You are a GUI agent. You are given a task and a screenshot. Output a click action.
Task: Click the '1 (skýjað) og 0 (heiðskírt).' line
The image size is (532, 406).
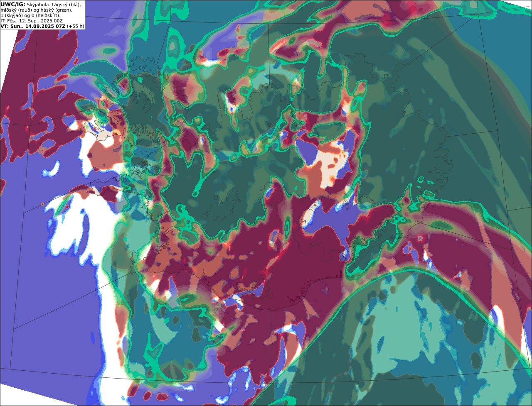(x=30, y=15)
